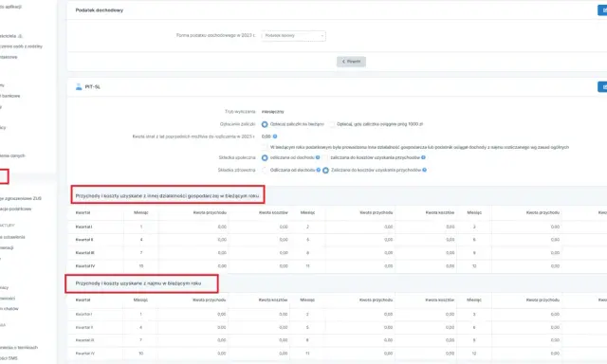Click edit button in PIT-5L section header
The height and width of the screenshot is (364, 607).
pos(602,86)
